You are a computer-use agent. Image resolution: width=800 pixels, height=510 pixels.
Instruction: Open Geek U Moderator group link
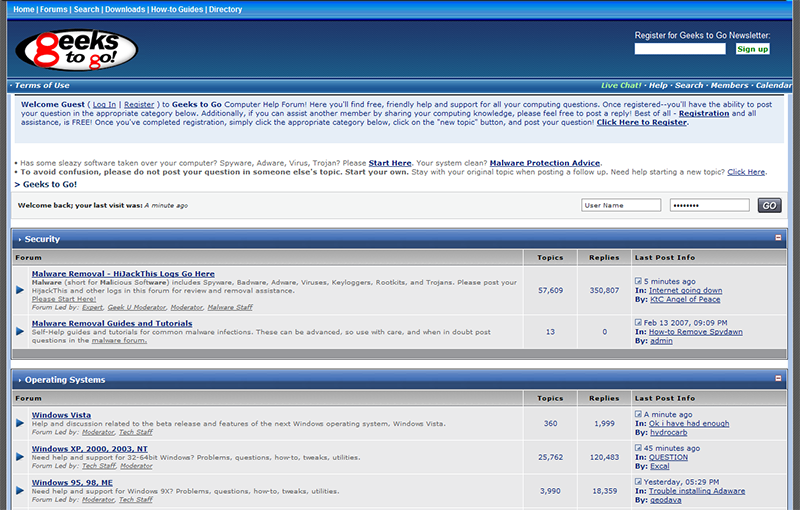(x=137, y=307)
